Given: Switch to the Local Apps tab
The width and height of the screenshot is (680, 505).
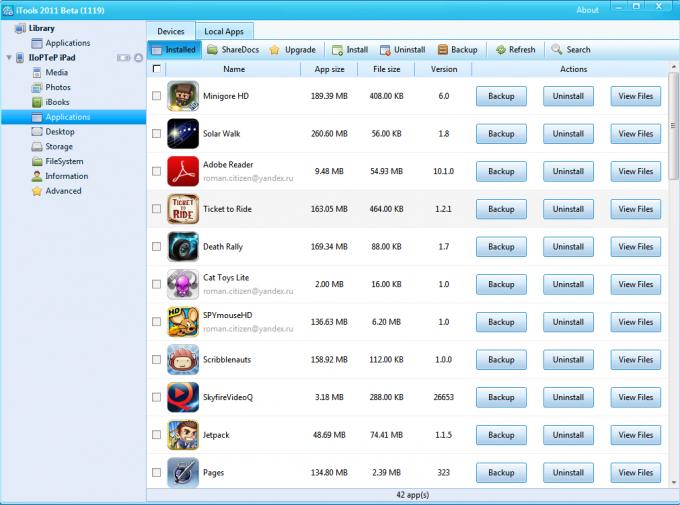Looking at the screenshot, I should point(223,32).
